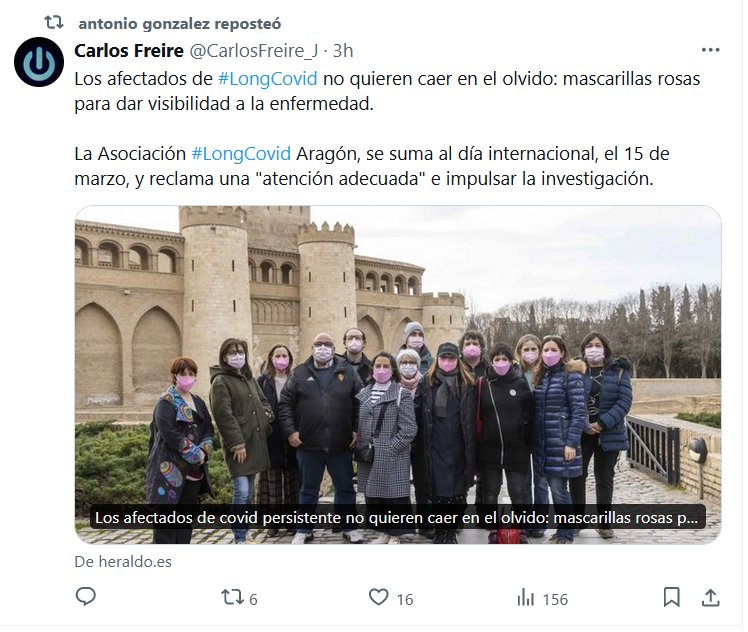Like the tweet with heart icon
This screenshot has width=748, height=632.
[x=379, y=597]
